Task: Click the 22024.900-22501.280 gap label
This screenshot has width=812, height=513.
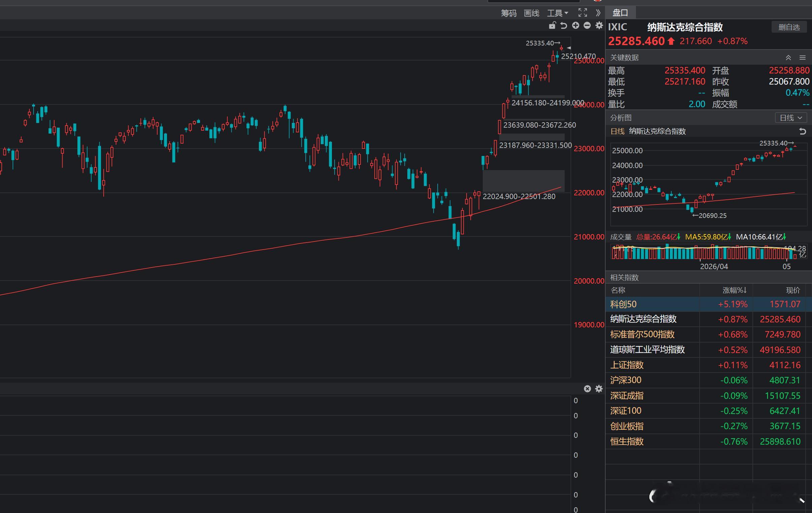Action: 519,196
